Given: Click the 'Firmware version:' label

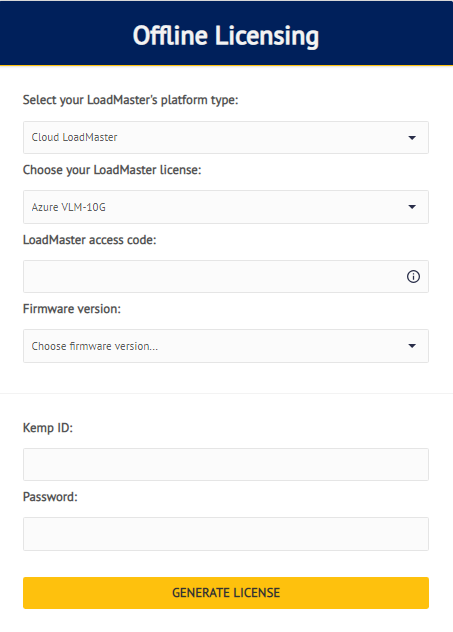Looking at the screenshot, I should 72,309.
